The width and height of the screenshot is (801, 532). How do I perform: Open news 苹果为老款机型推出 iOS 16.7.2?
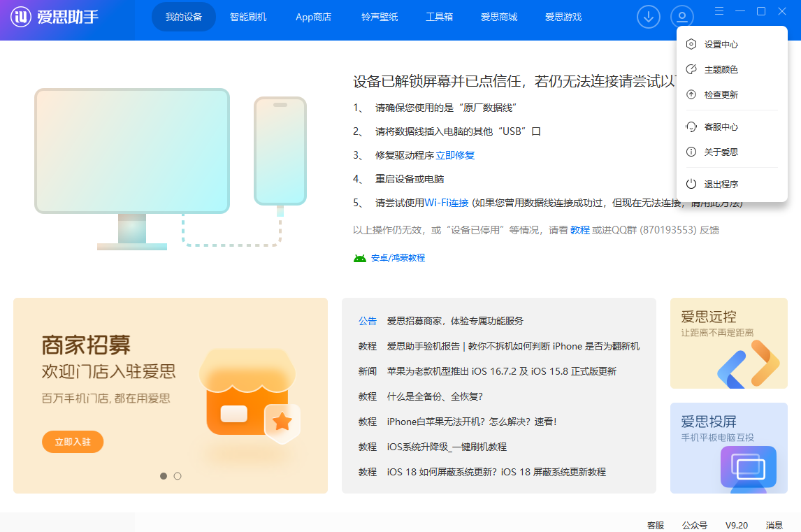[x=502, y=371]
